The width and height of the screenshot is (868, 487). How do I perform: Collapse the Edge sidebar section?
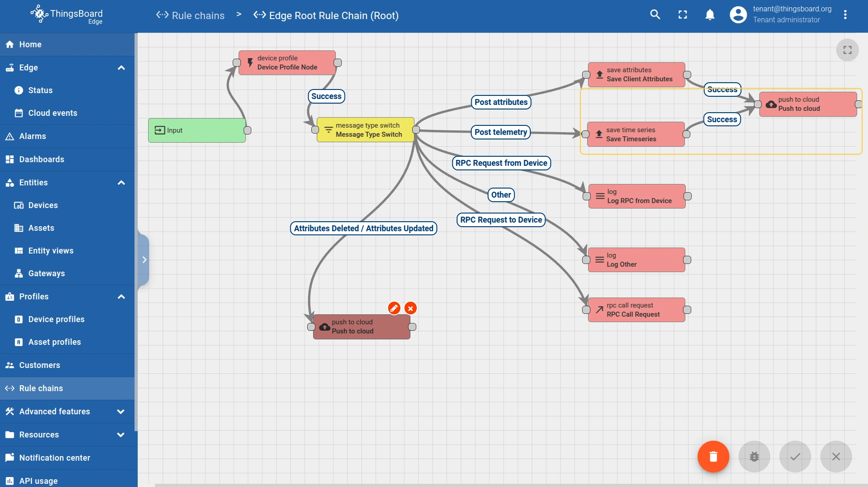(x=121, y=68)
